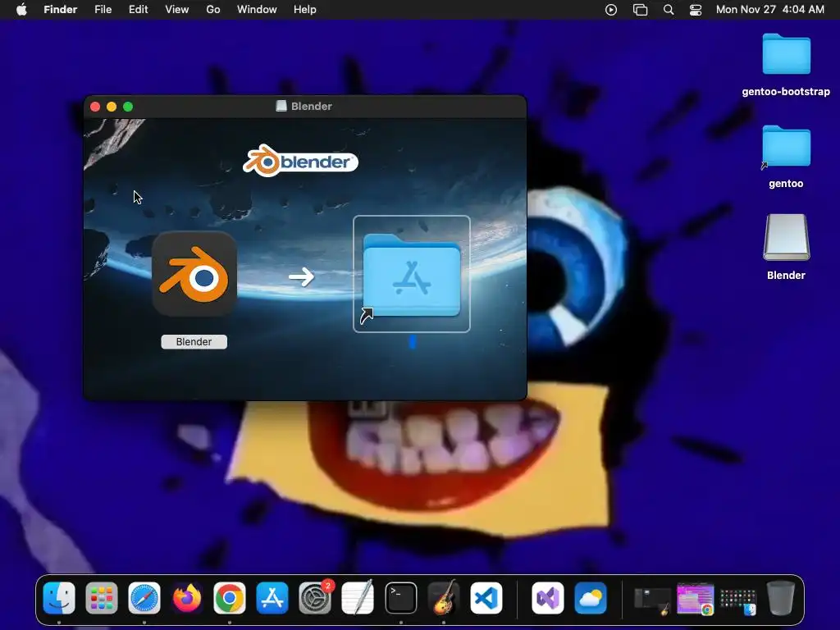This screenshot has height=630, width=840.
Task: Open the App Store from the Dock
Action: [272, 598]
